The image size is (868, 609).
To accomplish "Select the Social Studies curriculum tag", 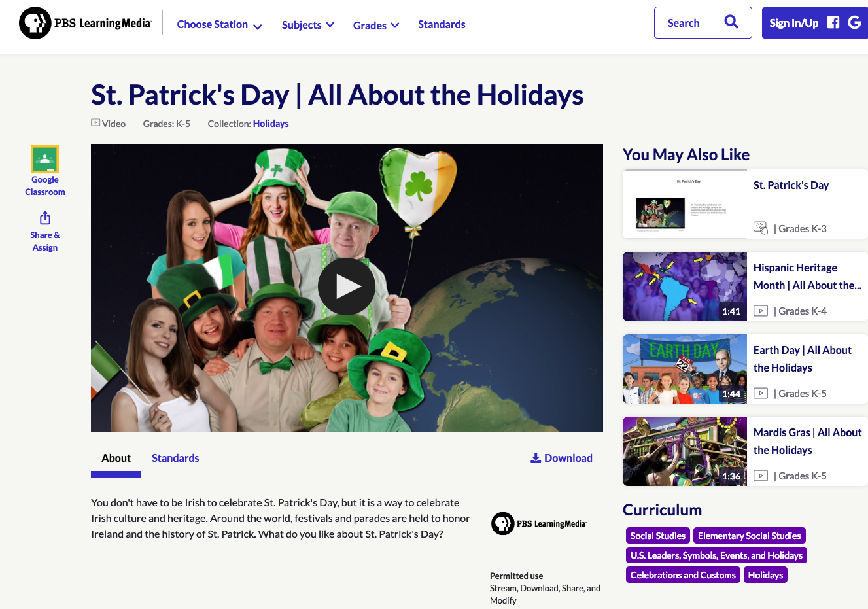I will tap(657, 535).
